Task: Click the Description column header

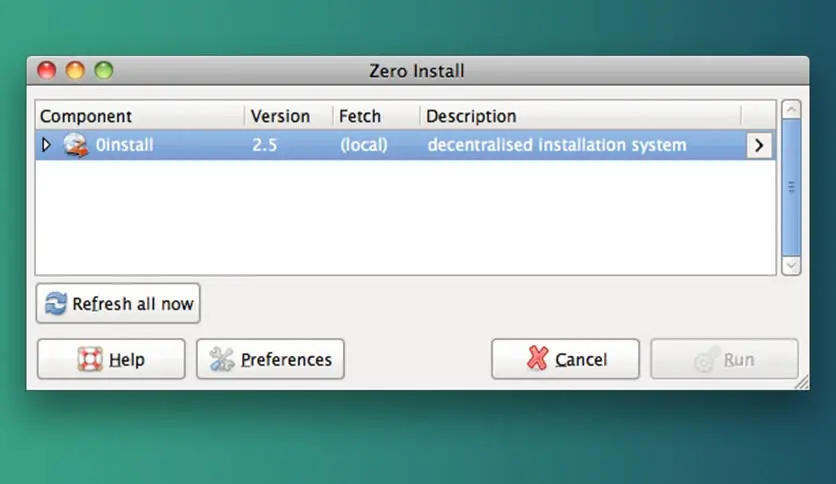Action: (581, 116)
